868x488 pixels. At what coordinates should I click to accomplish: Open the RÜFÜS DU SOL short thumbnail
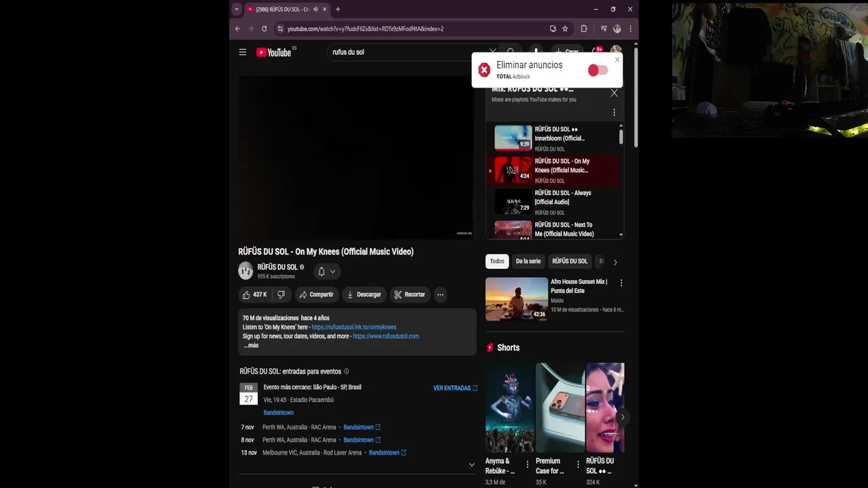pos(605,407)
